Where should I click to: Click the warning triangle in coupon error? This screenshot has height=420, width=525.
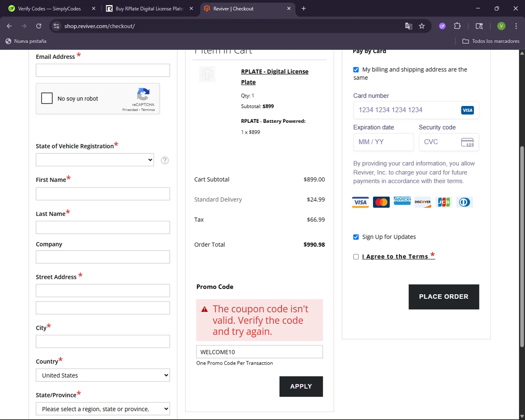coord(205,309)
